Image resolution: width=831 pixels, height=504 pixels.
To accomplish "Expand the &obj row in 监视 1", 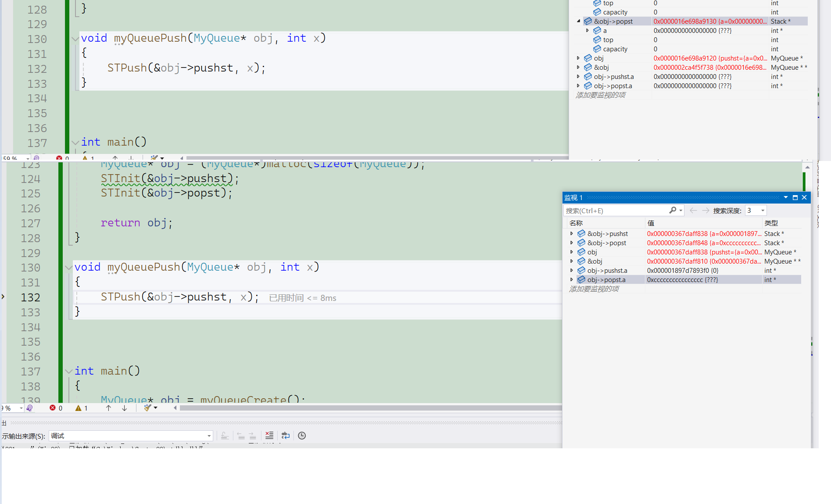I will [x=571, y=261].
